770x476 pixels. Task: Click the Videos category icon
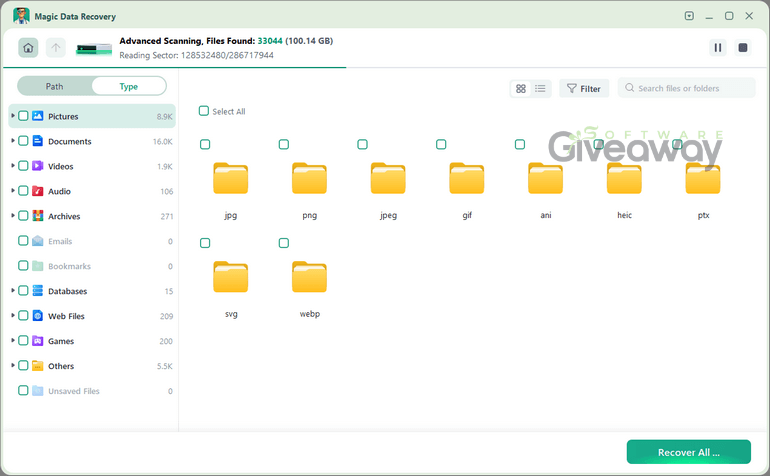pyautogui.click(x=38, y=166)
